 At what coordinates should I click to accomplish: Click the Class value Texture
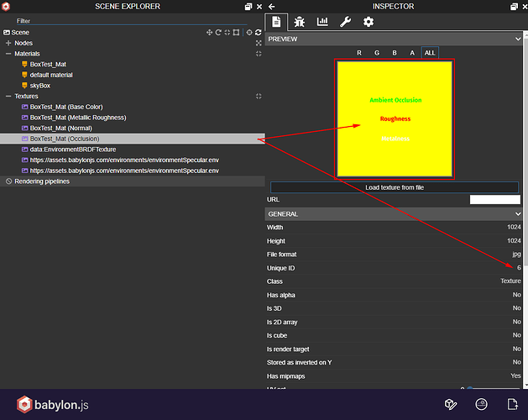click(x=510, y=281)
